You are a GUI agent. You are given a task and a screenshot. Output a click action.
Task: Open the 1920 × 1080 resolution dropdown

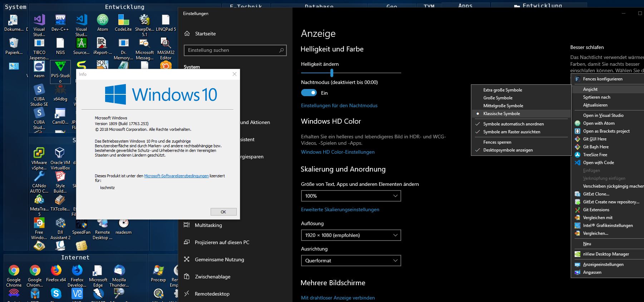[x=351, y=235]
